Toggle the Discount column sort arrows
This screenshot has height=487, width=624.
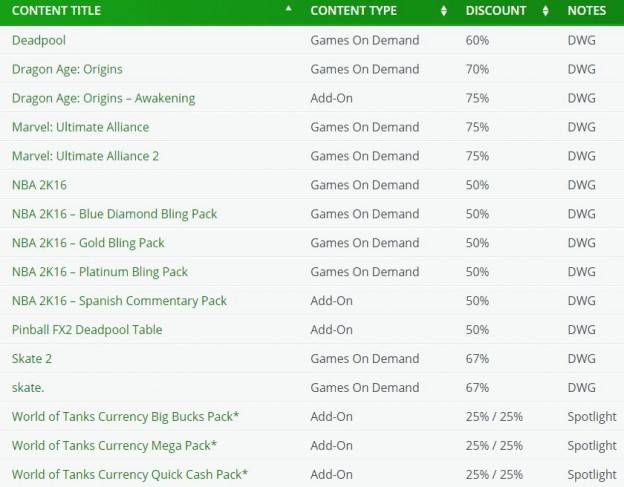point(546,11)
